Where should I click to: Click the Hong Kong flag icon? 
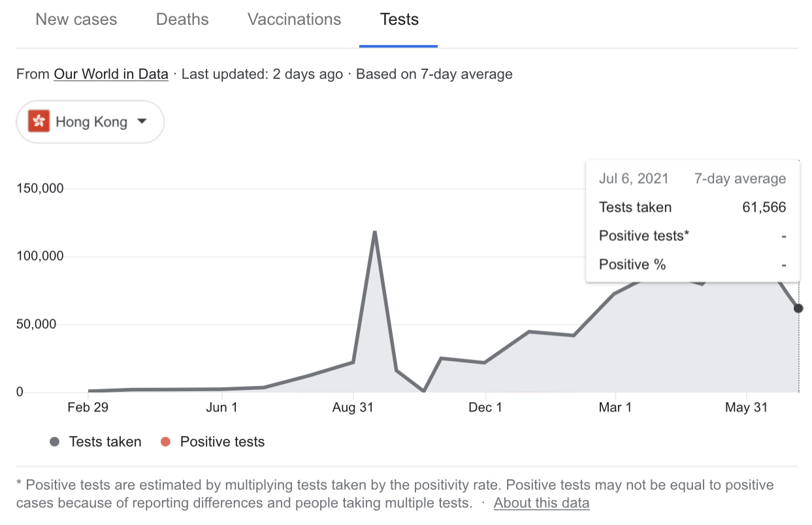39,121
